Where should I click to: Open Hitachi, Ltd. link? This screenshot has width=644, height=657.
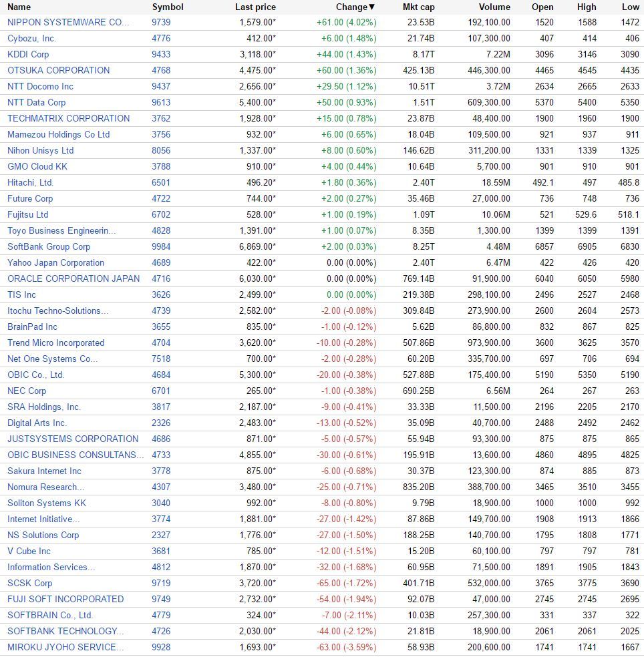coord(30,183)
